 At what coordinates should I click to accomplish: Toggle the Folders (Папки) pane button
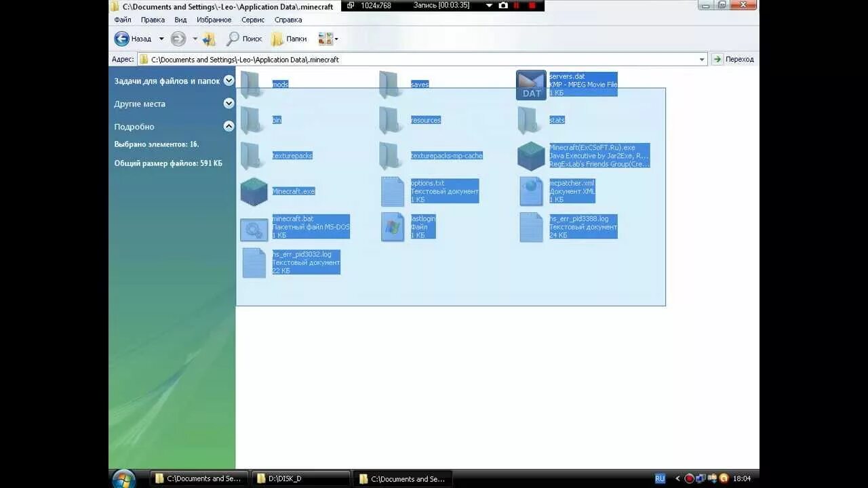pos(290,39)
